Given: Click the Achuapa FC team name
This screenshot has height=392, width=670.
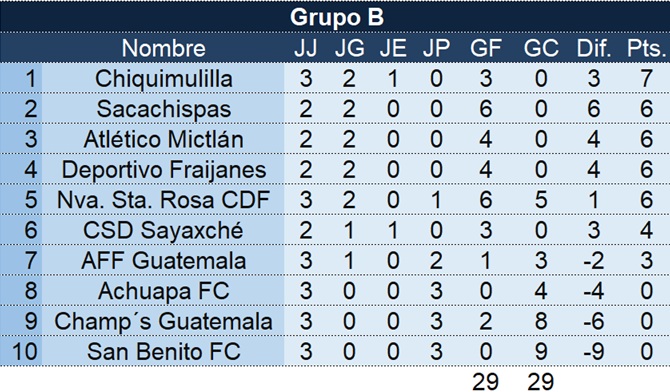Looking at the screenshot, I should tap(163, 291).
